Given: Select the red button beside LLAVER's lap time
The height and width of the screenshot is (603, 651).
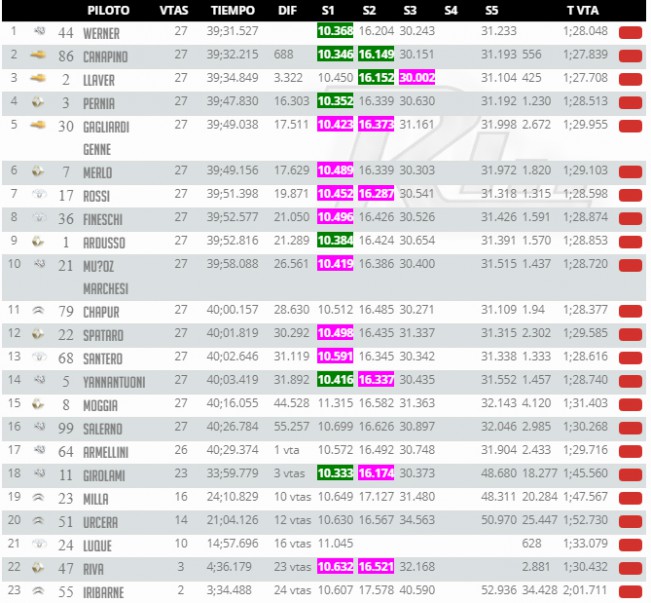Looking at the screenshot, I should coord(630,79).
